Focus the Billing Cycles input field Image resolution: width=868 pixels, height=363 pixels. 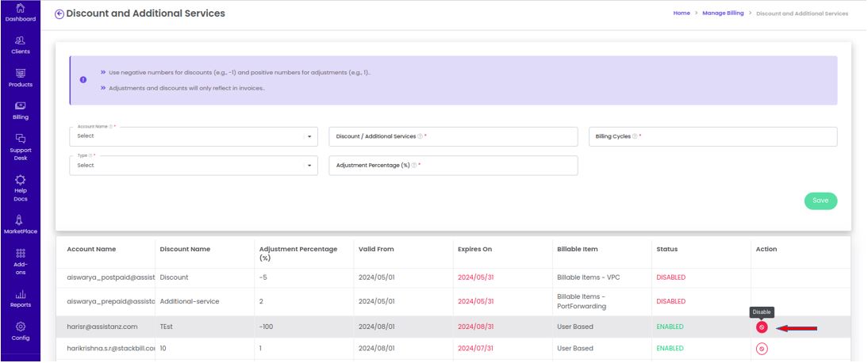(x=713, y=136)
